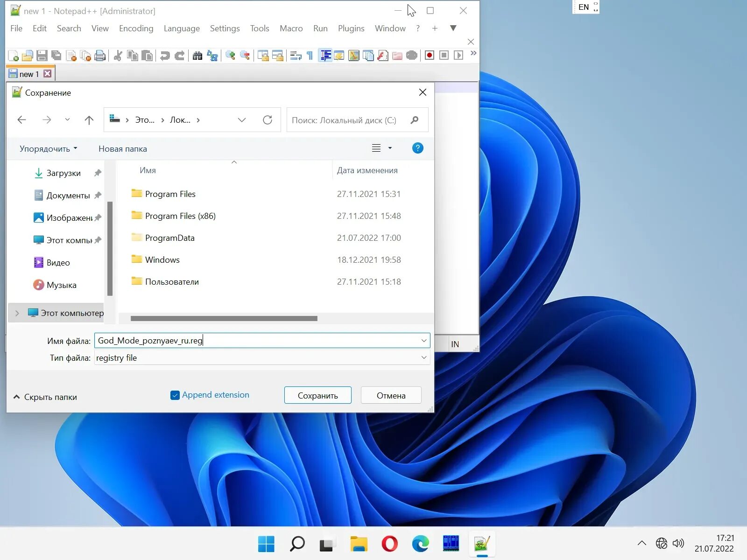The height and width of the screenshot is (560, 747).
Task: Click the Print toolbar icon
Action: tap(100, 56)
